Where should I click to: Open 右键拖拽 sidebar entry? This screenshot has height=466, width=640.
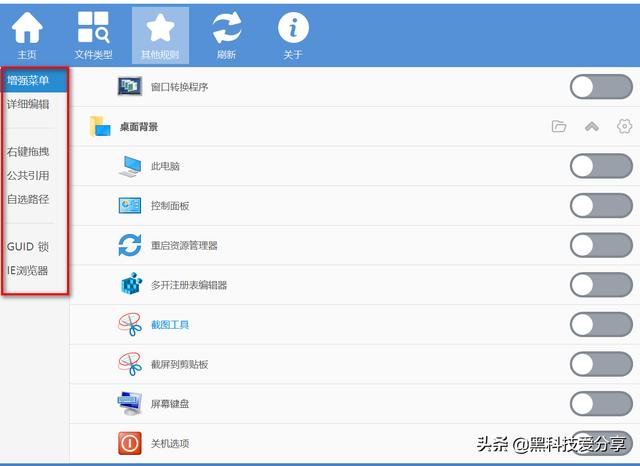[28, 152]
